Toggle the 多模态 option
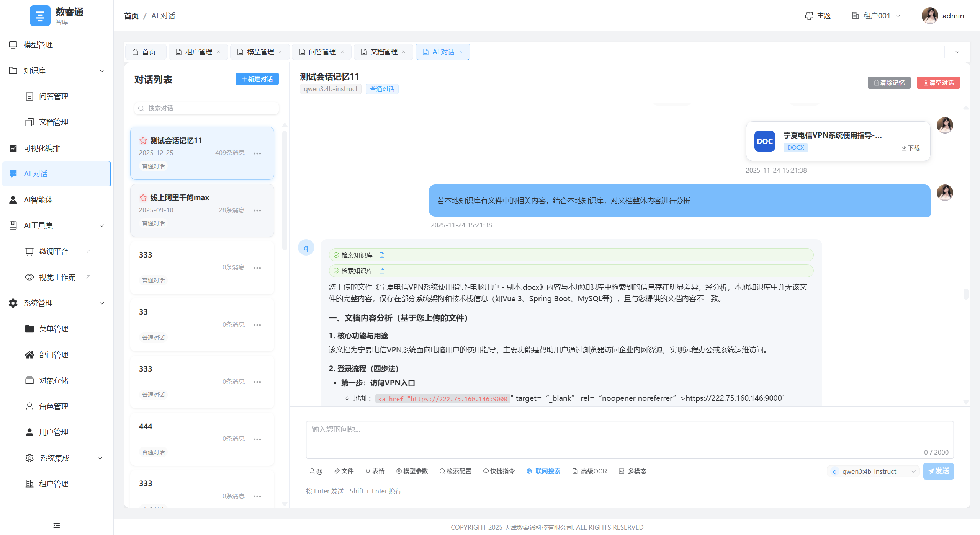 click(x=632, y=471)
